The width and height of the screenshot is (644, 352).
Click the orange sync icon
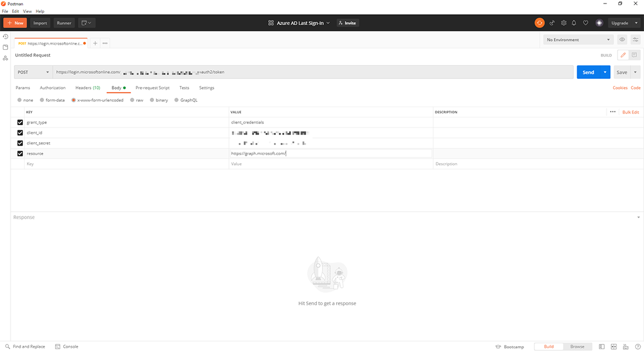point(539,23)
